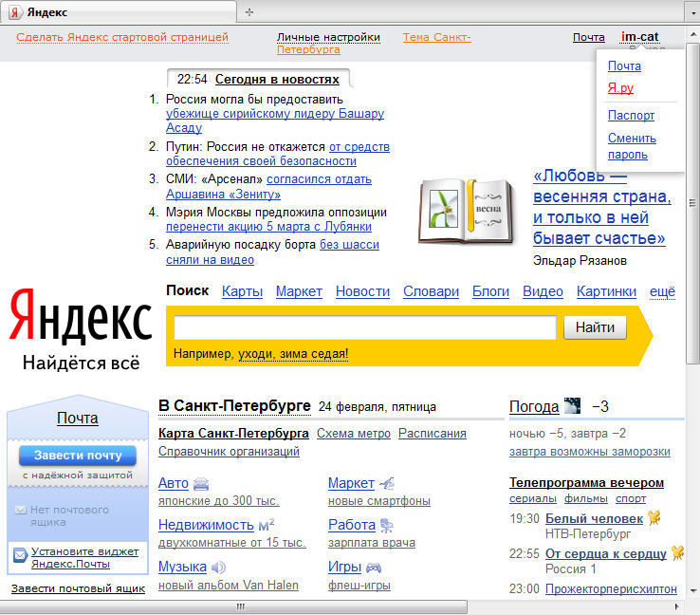Click the chair icon next to Работа
This screenshot has height=615, width=700.
pos(387,526)
